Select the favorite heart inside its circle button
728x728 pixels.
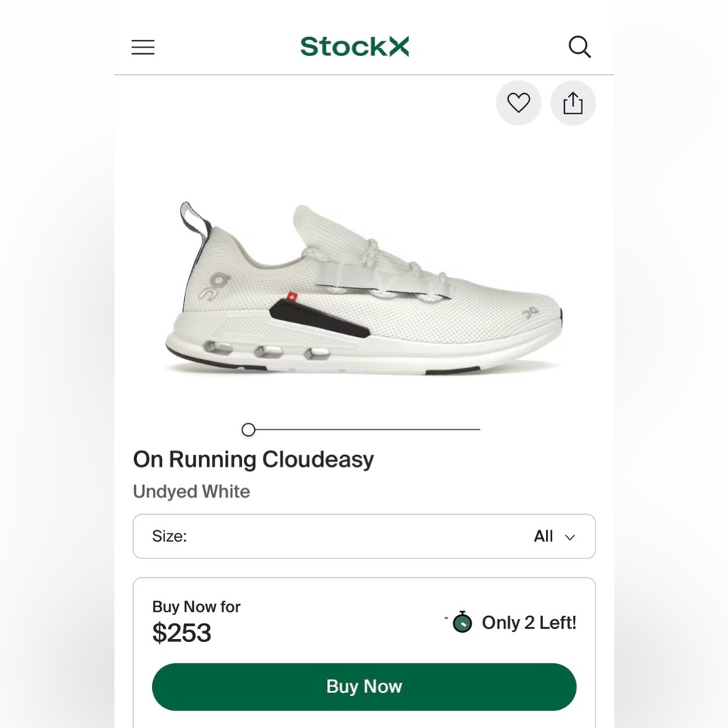[518, 103]
